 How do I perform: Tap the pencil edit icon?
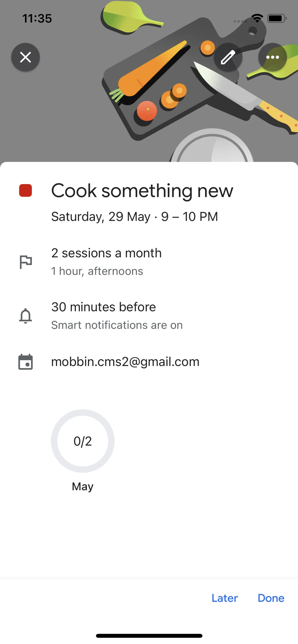point(228,57)
